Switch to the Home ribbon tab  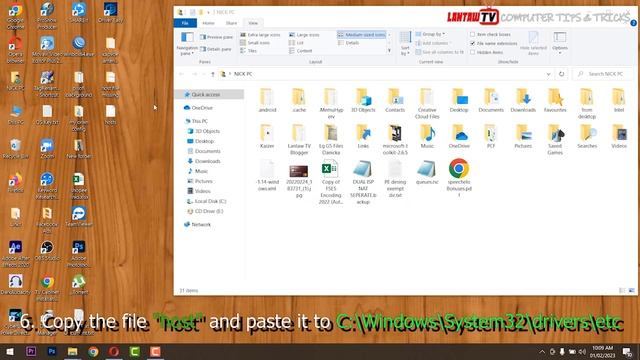pyautogui.click(x=208, y=23)
